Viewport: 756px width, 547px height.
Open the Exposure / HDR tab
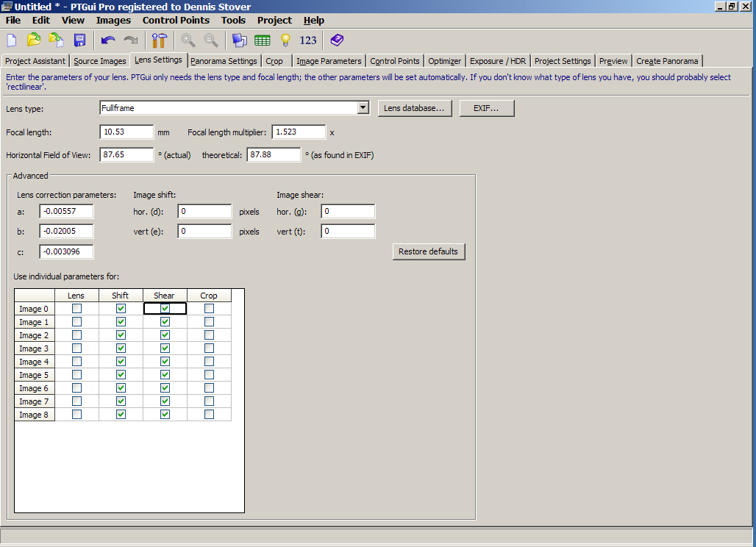[498, 61]
